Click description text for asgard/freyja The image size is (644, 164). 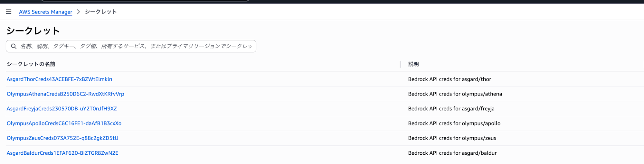point(451,109)
